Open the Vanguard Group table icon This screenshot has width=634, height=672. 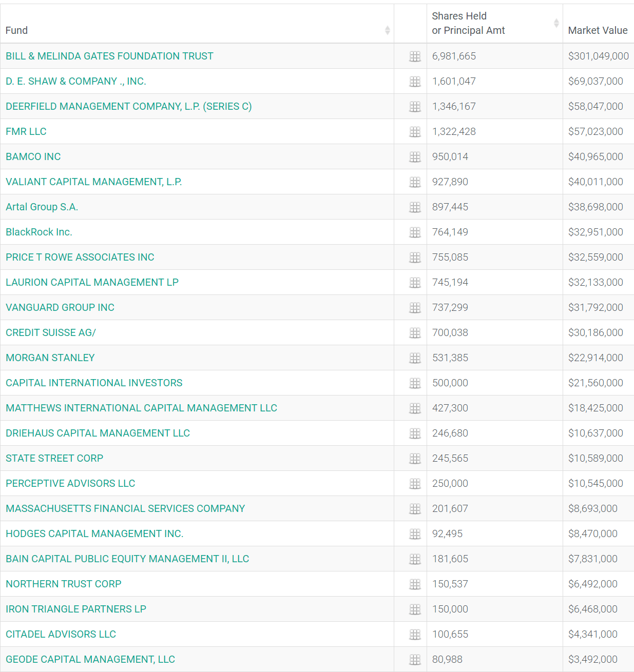[x=415, y=308]
